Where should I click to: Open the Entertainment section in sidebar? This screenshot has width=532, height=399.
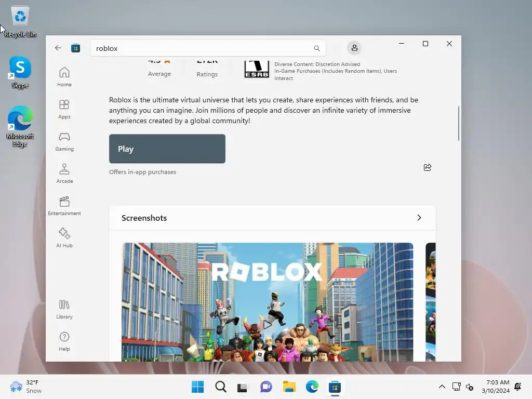[64, 206]
